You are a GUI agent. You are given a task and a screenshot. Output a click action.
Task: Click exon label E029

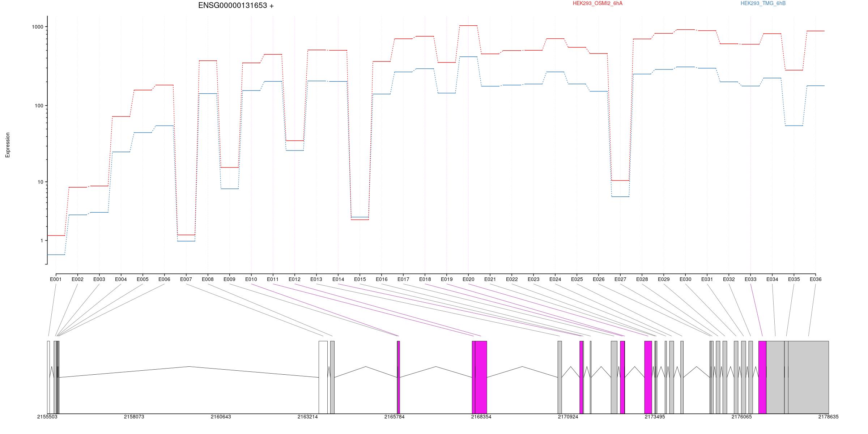pos(664,279)
